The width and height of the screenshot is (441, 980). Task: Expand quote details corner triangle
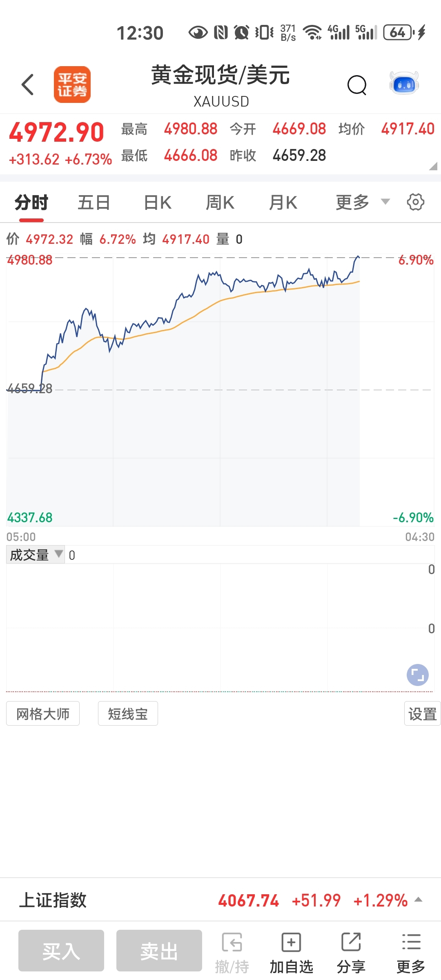coord(433,166)
